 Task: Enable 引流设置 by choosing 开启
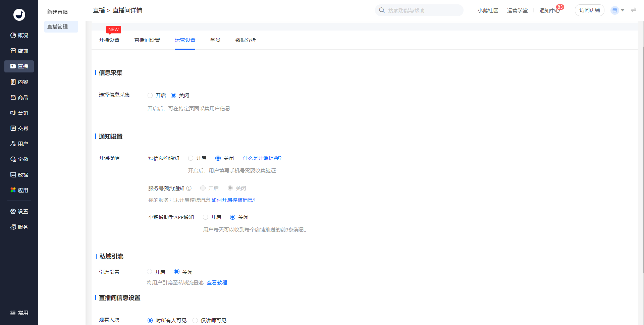[150, 272]
